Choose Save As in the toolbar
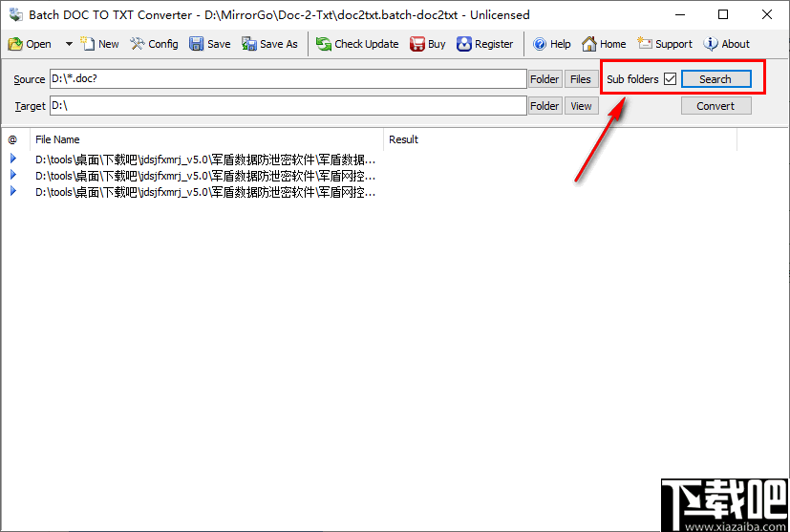The image size is (790, 532). 269,44
